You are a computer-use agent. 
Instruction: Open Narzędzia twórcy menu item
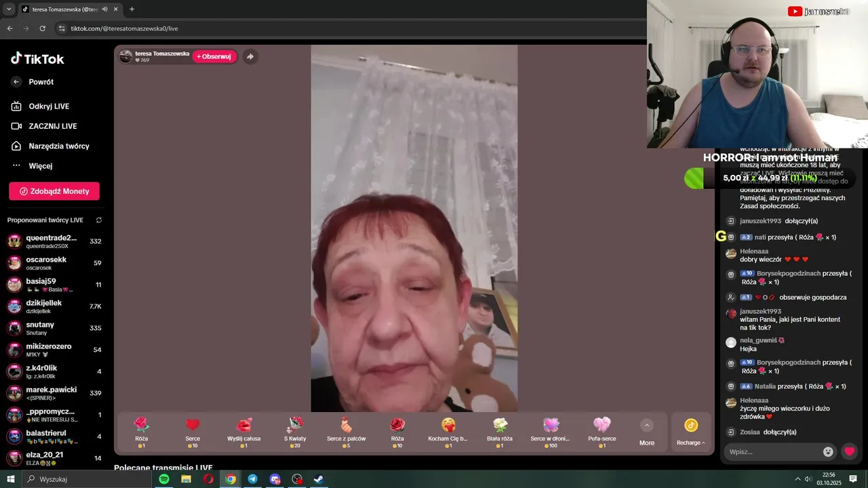51,146
